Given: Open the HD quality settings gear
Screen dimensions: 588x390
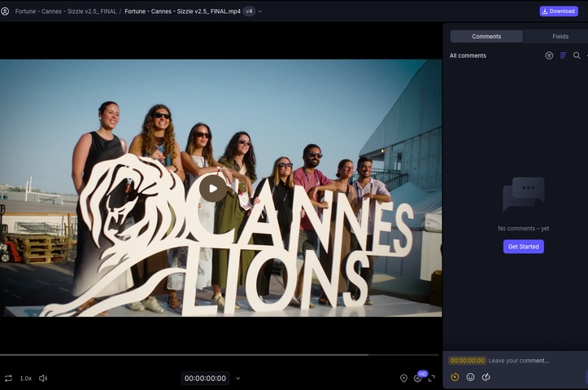Looking at the screenshot, I should (417, 379).
